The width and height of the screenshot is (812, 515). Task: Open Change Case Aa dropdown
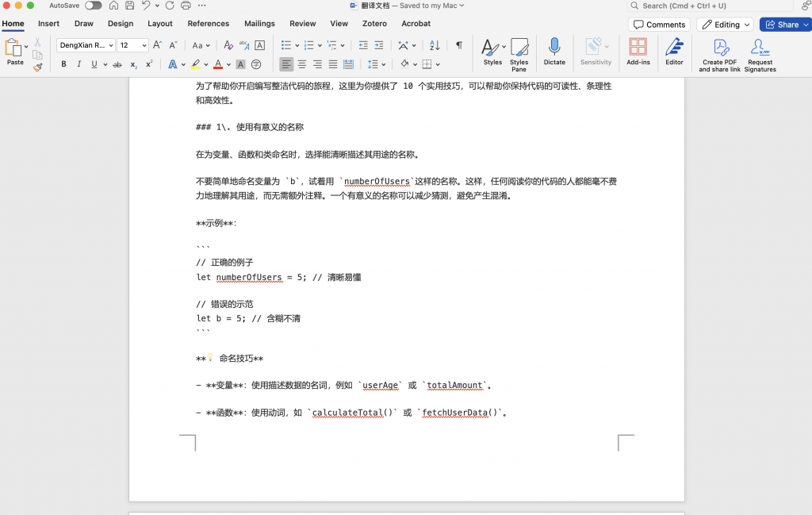tap(201, 45)
